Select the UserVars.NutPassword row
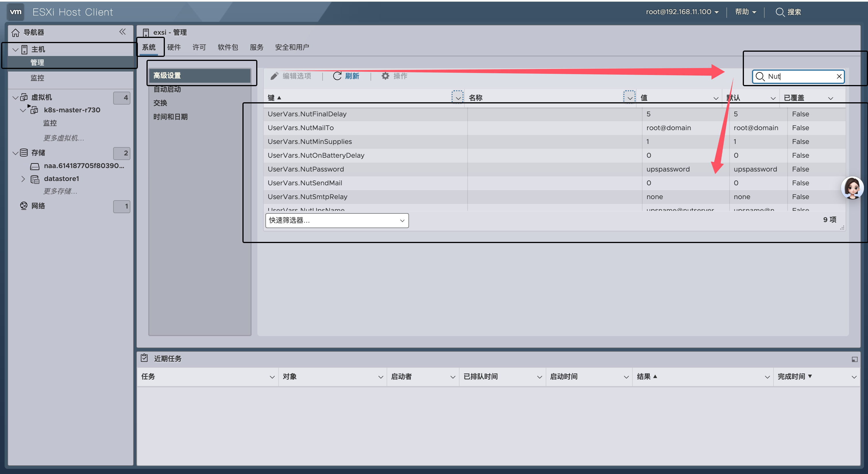Image resolution: width=868 pixels, height=474 pixels. (x=554, y=169)
